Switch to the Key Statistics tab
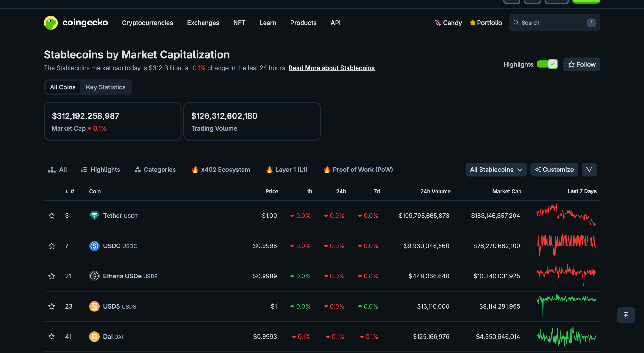The width and height of the screenshot is (644, 353). coord(106,87)
